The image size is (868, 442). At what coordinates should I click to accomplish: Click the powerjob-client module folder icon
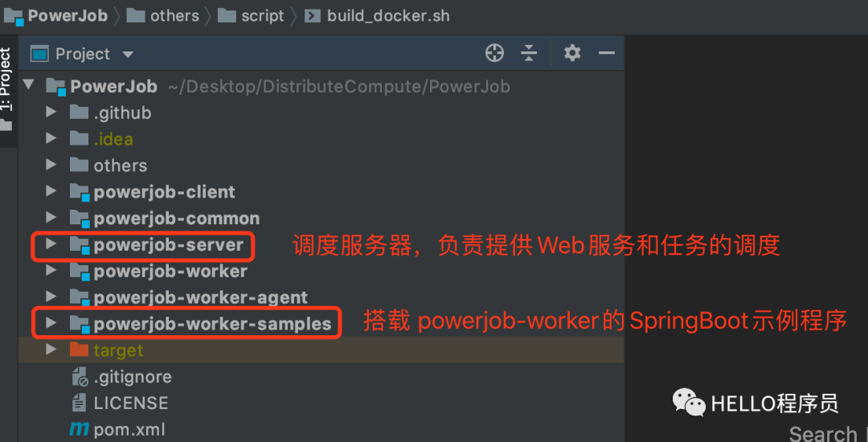80,192
